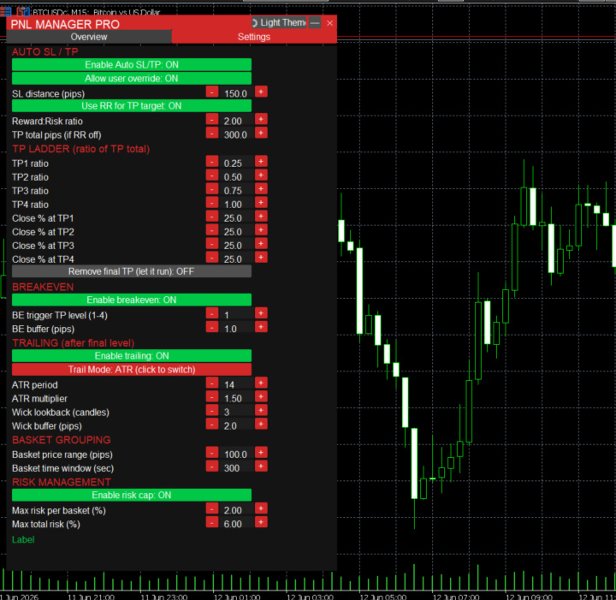The width and height of the screenshot is (616, 600).
Task: Toggle Allow user override
Action: [x=132, y=78]
